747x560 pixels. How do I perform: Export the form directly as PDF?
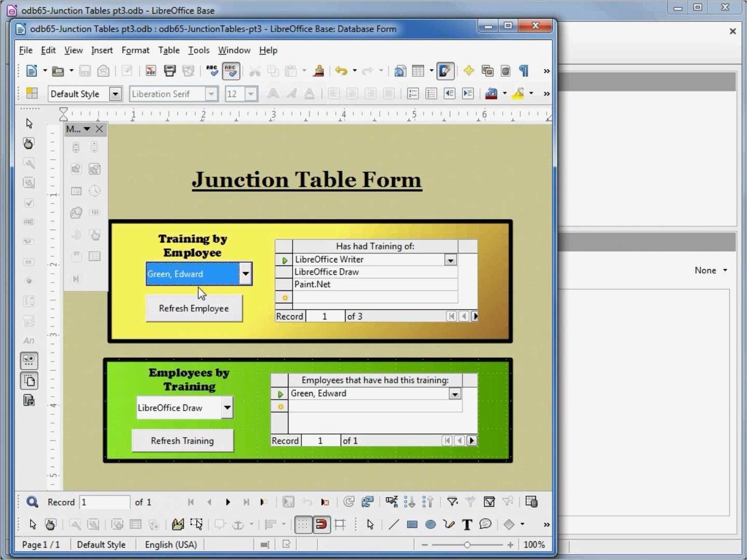point(150,71)
